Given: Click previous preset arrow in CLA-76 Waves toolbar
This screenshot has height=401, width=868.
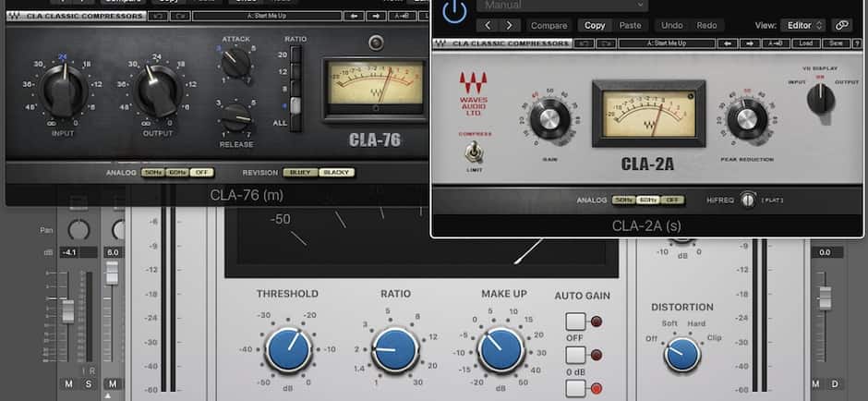Looking at the screenshot, I should (354, 16).
